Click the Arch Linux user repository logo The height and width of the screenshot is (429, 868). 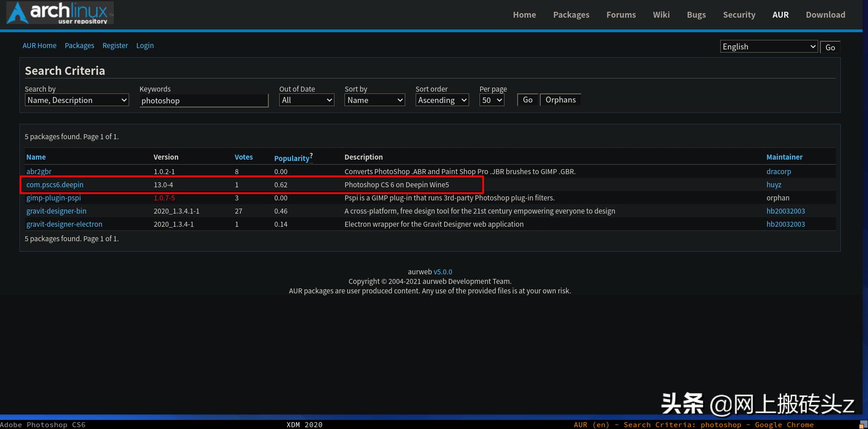coord(60,13)
